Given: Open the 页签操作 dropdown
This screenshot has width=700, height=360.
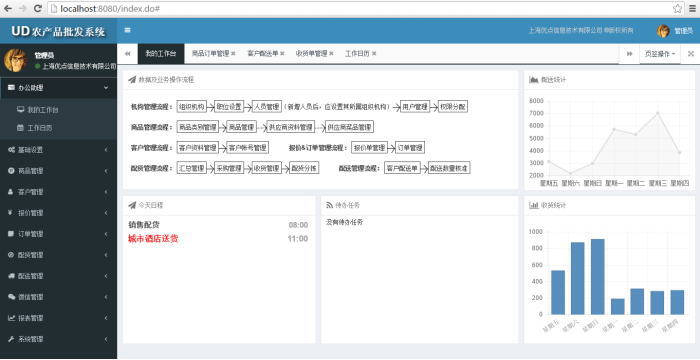Looking at the screenshot, I should (x=660, y=54).
